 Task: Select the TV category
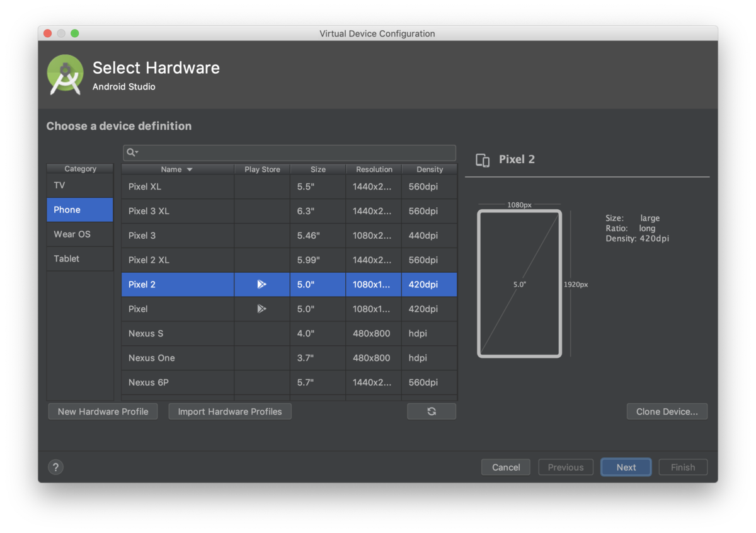tap(80, 186)
